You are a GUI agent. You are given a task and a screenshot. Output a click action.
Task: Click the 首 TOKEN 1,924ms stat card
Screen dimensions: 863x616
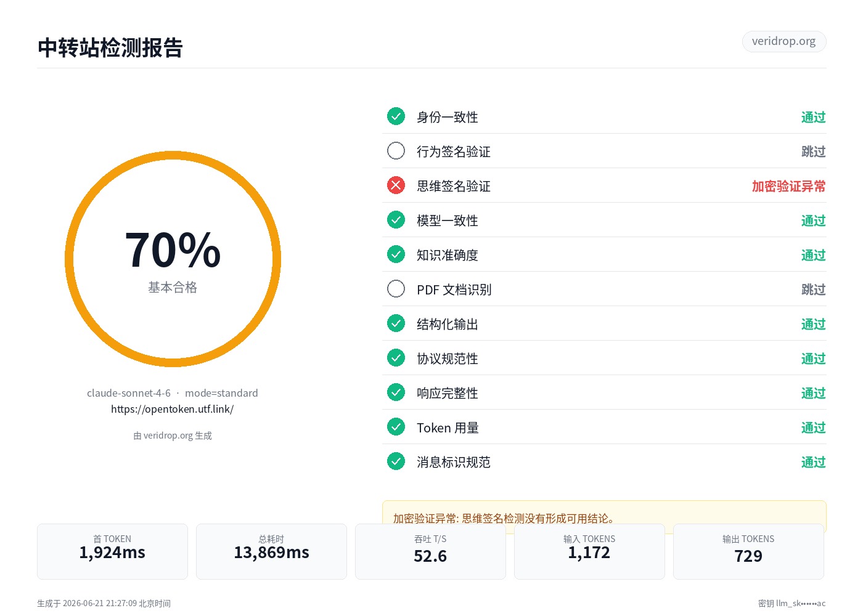pos(112,551)
